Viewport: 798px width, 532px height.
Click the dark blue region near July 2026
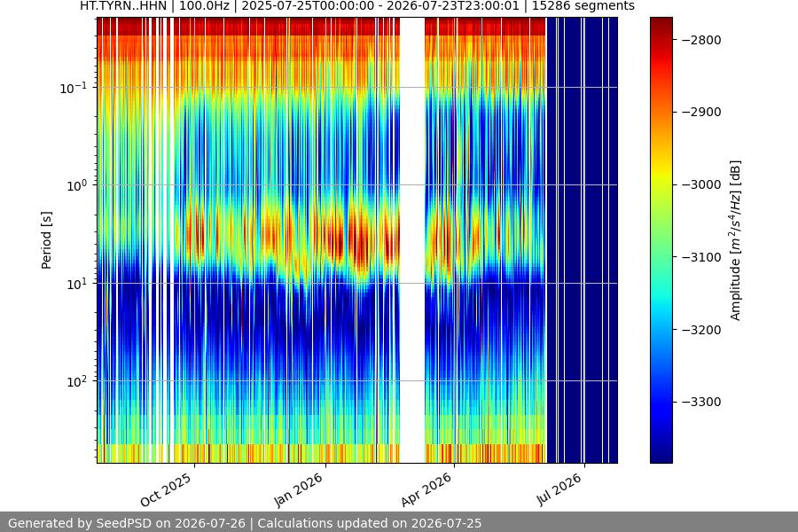[583, 240]
